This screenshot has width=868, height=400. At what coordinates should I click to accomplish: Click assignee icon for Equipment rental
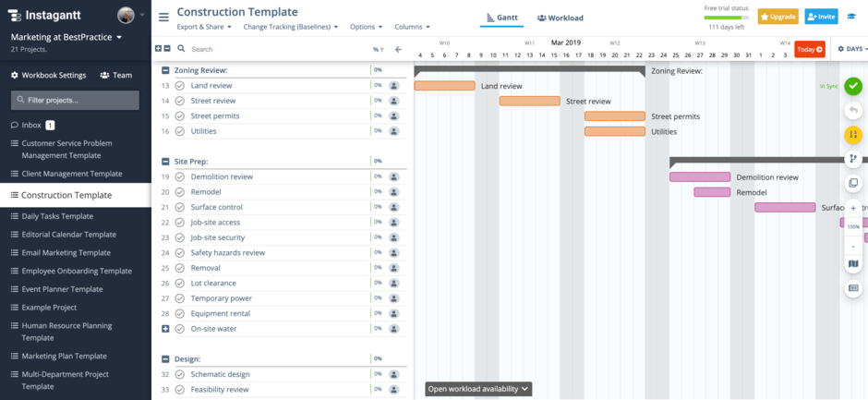coord(393,313)
